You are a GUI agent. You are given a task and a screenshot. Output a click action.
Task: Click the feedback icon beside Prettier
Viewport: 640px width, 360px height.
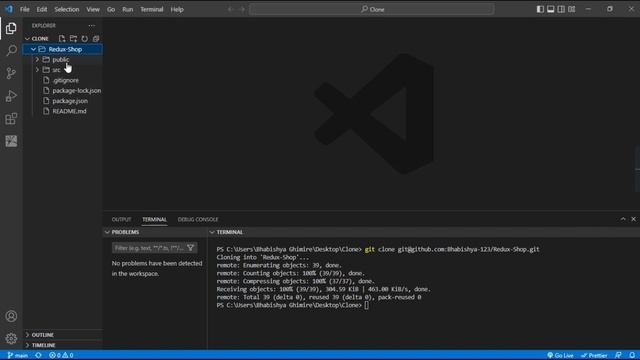(618, 356)
